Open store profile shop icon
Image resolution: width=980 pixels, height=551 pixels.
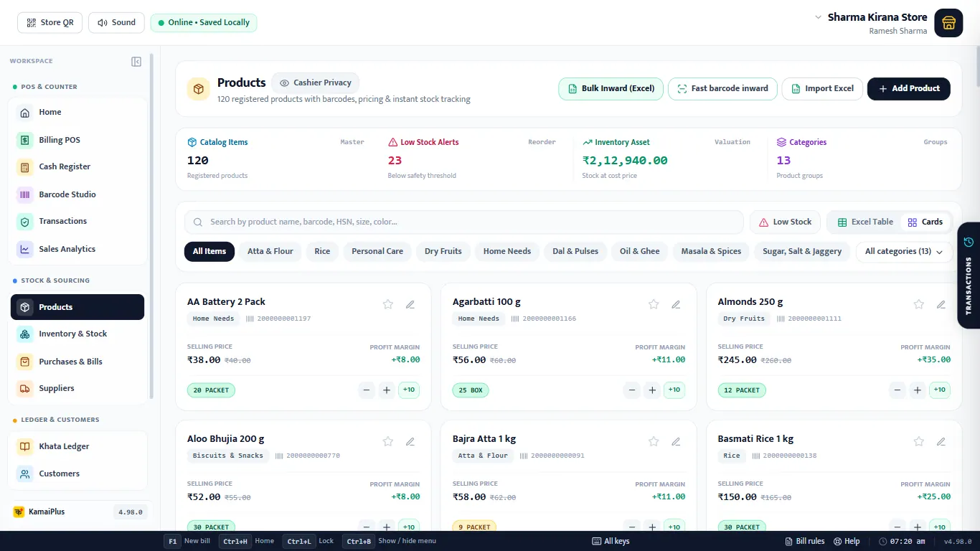948,22
